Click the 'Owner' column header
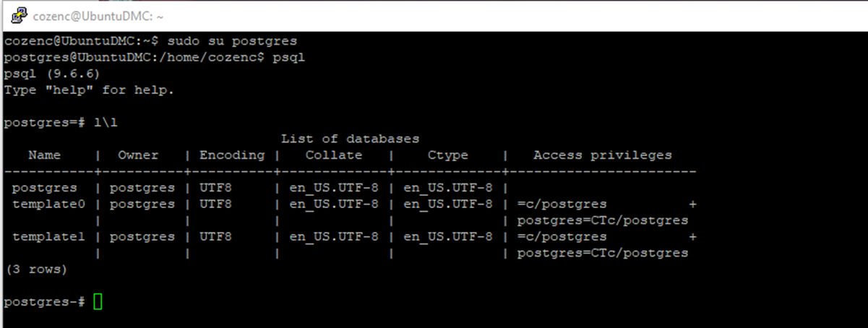The width and height of the screenshot is (868, 328). coord(138,155)
